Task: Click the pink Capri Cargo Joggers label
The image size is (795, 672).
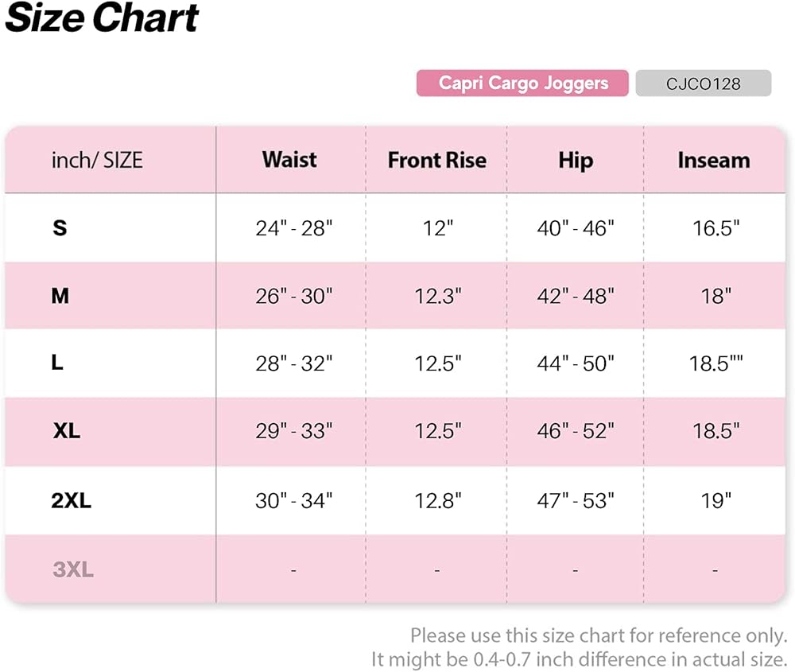Action: click(522, 84)
